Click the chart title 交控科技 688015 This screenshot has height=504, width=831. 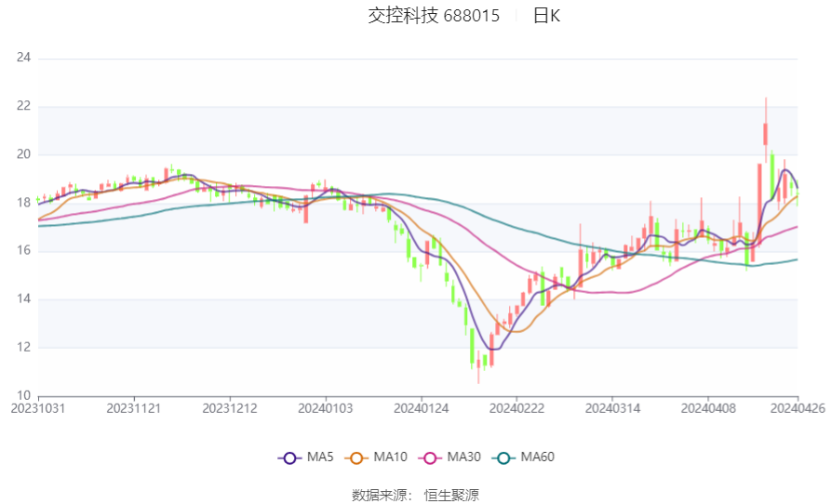pyautogui.click(x=434, y=16)
